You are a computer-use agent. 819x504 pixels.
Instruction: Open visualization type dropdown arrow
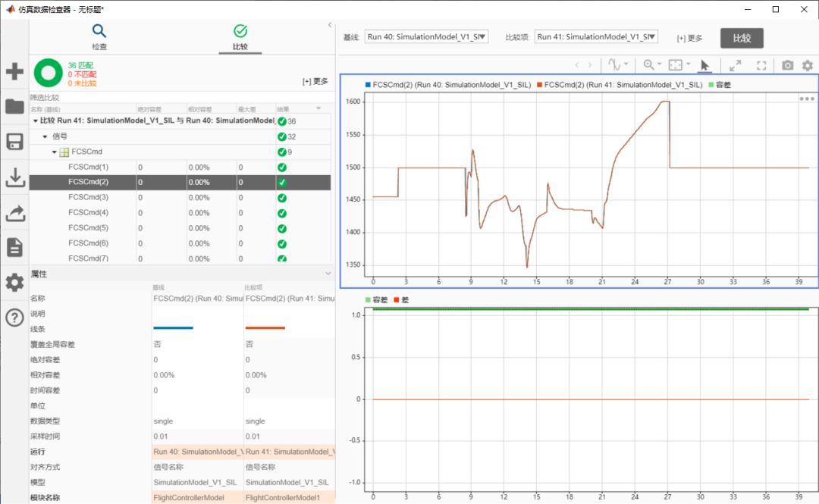click(626, 64)
